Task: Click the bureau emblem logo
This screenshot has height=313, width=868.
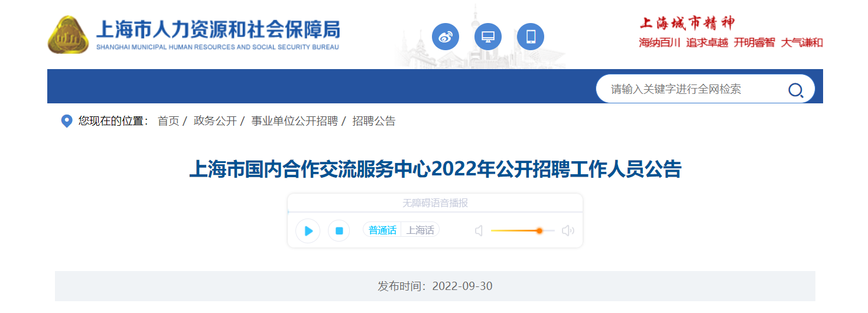Action: [68, 35]
